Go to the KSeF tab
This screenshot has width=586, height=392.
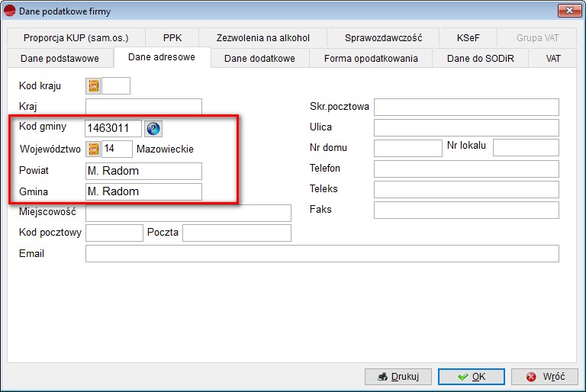[468, 37]
